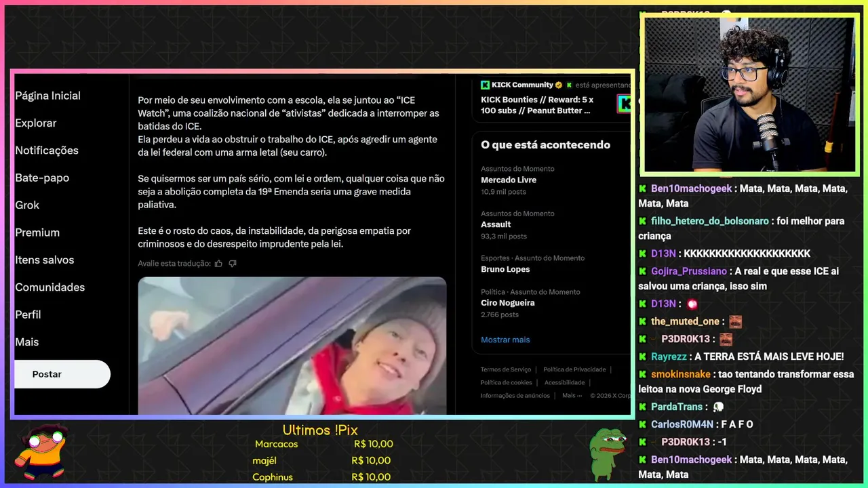The image size is (868, 488).
Task: Click the 'KICK Community' account name
Action: pos(522,85)
